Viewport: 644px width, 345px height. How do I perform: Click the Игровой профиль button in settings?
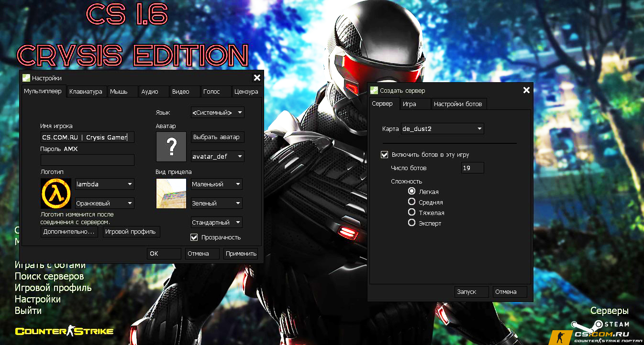(x=132, y=231)
